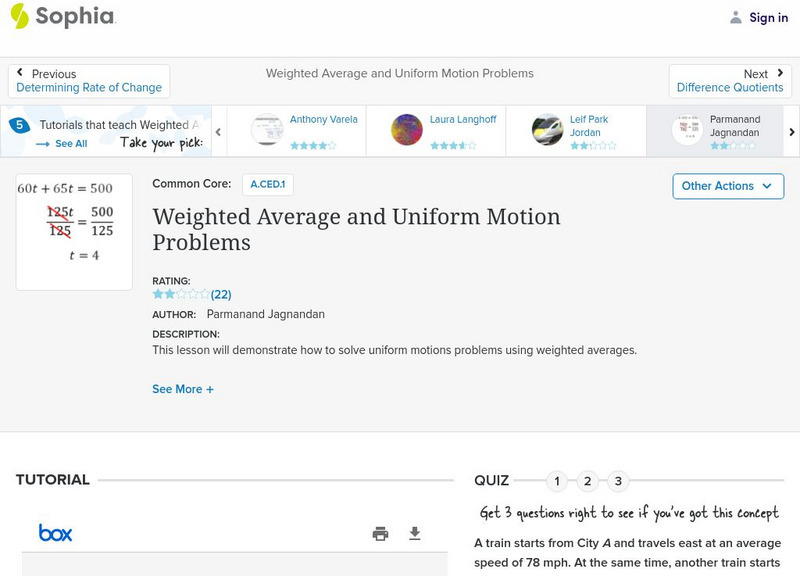800x576 pixels.
Task: Click the Sophia logo icon
Action: click(20, 16)
